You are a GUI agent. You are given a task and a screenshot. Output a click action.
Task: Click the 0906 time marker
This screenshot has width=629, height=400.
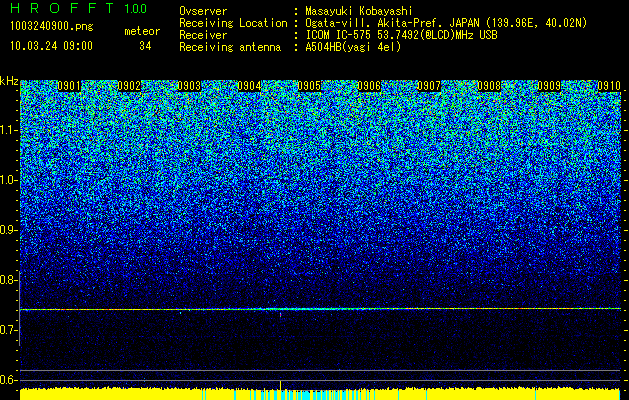(369, 86)
